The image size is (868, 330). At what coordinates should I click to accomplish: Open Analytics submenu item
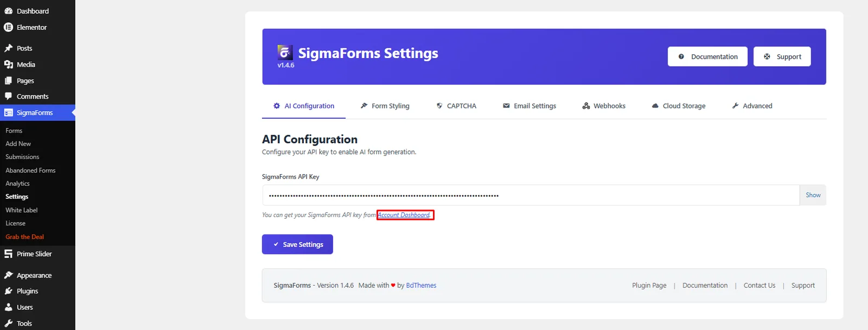17,183
